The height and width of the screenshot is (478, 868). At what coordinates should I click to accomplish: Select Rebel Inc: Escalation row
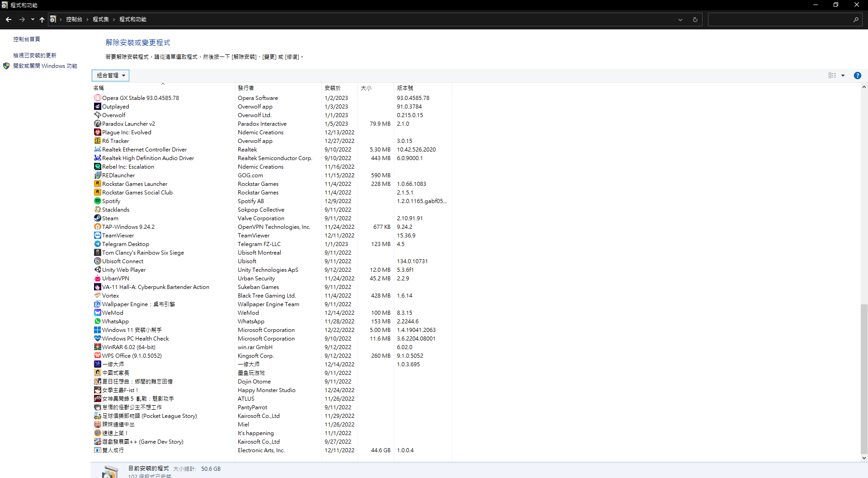point(272,167)
